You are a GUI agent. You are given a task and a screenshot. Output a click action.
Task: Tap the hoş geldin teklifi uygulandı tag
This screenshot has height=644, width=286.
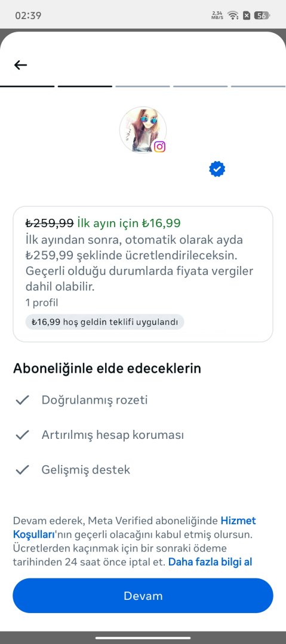point(104,321)
